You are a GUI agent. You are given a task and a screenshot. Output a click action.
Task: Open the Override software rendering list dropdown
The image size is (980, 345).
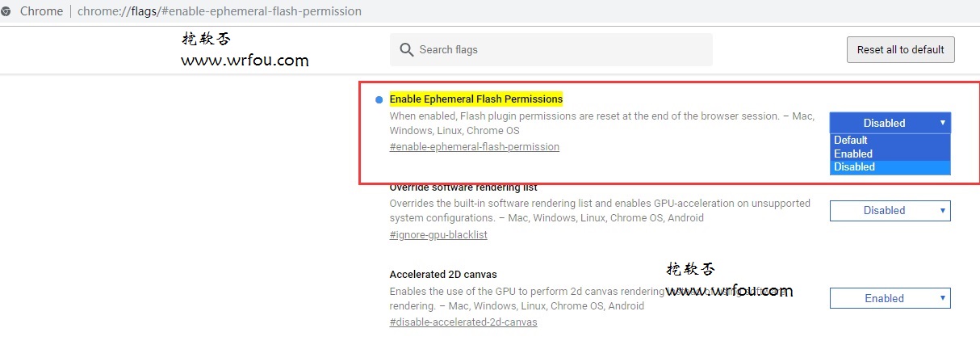[x=890, y=211]
